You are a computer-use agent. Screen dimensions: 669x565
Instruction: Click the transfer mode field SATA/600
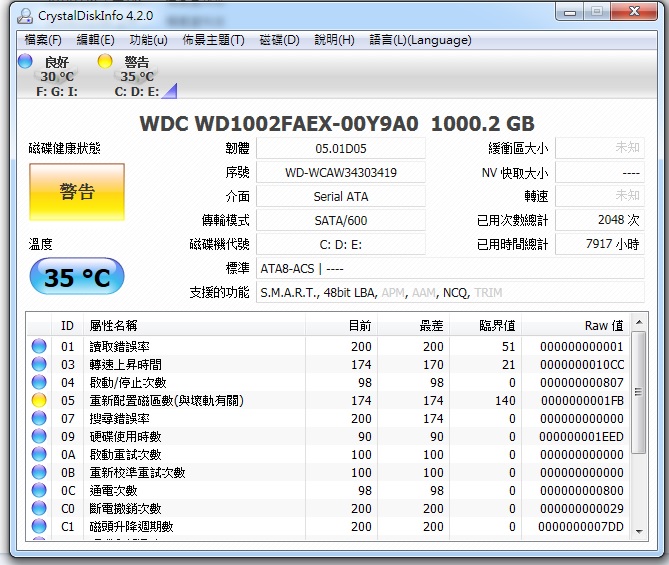340,220
